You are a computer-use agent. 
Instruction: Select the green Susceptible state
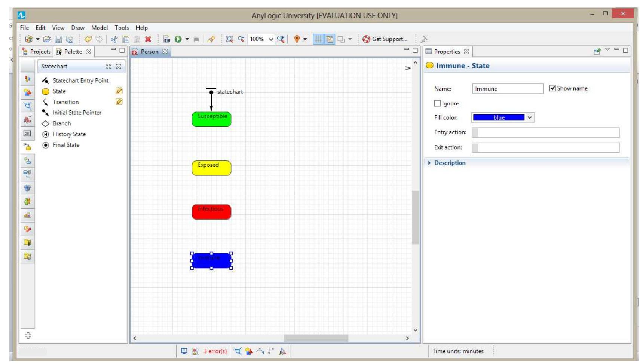coord(211,119)
